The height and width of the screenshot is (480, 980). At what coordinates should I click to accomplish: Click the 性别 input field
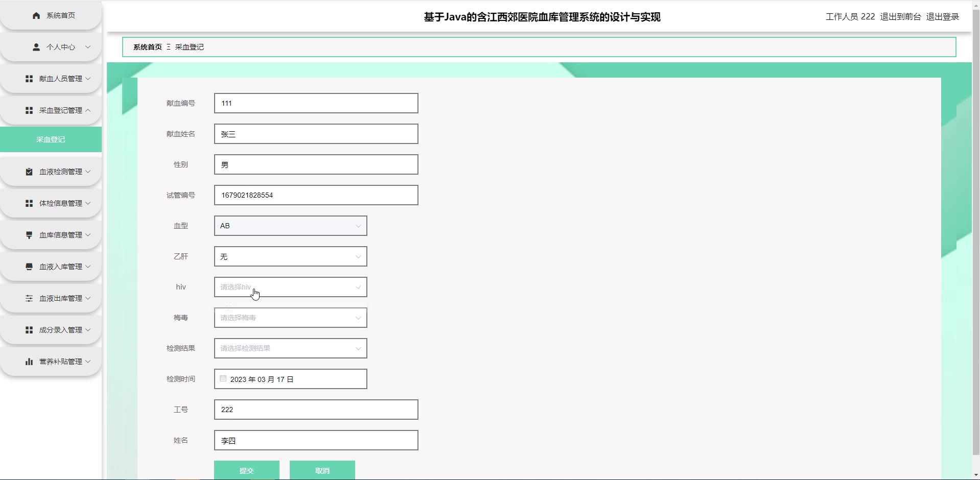click(x=316, y=164)
